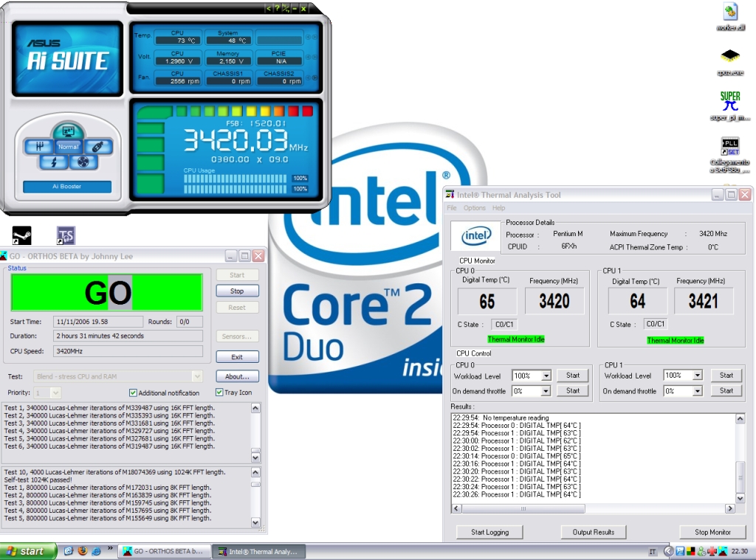Click the Output Results button

tap(593, 532)
